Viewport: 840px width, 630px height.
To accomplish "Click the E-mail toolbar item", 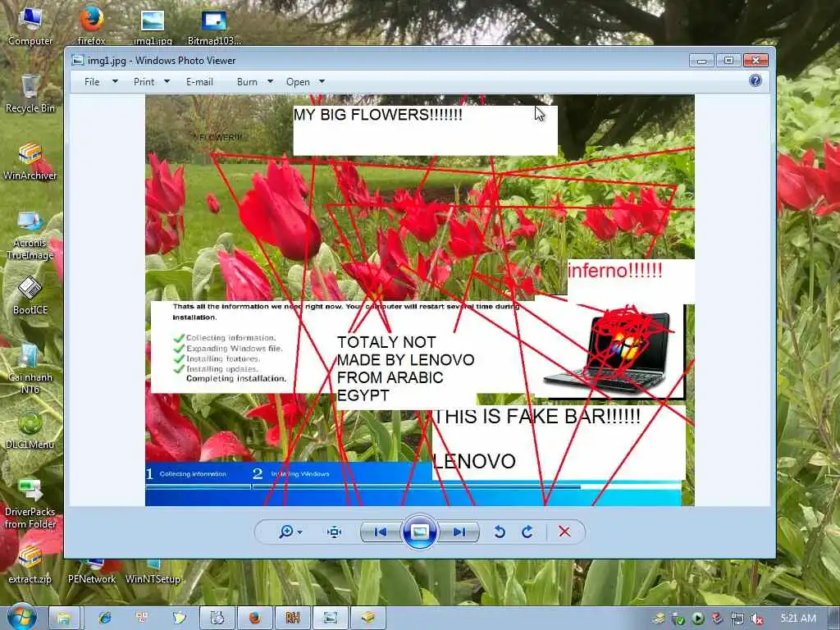I will [199, 82].
